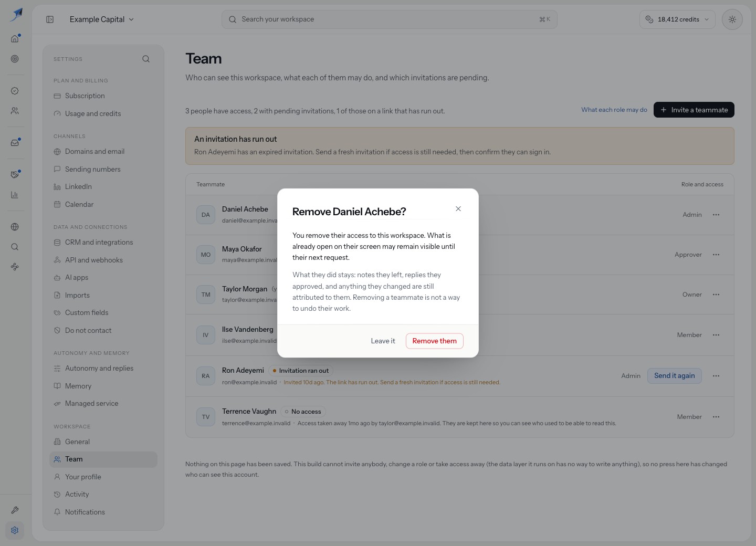Select the Team settings item
This screenshot has width=756, height=546.
tap(103, 459)
